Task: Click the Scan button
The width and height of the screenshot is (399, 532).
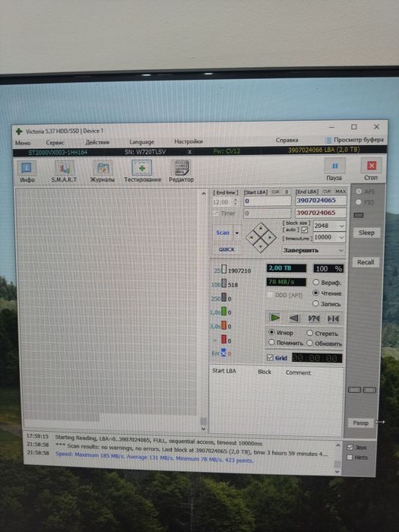Action: 223,233
